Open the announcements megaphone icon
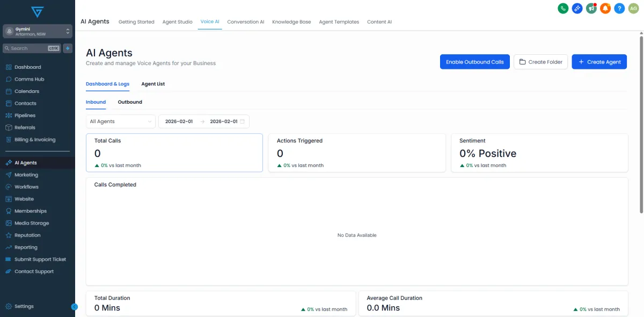The image size is (644, 317). [x=591, y=9]
